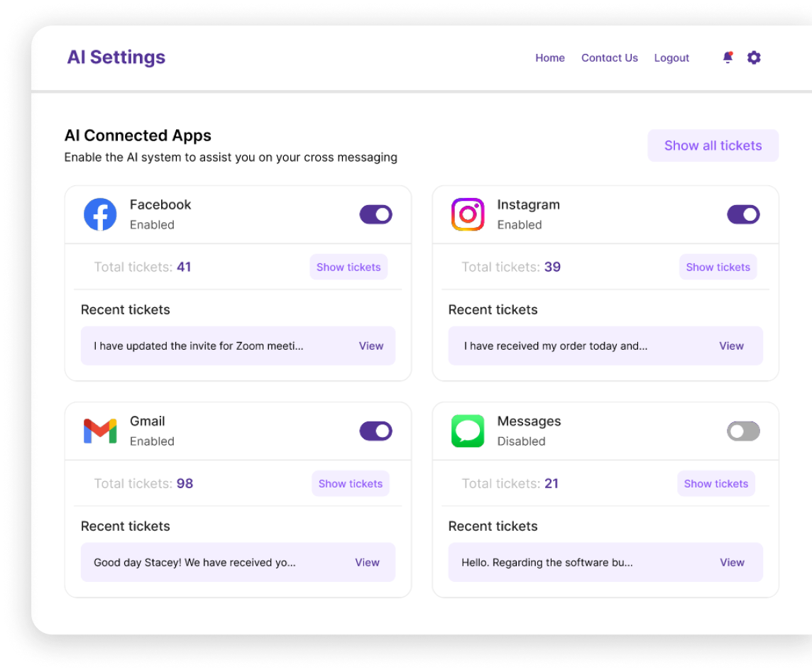Click the AI Settings heading
This screenshot has width=812, height=672.
pyautogui.click(x=116, y=57)
